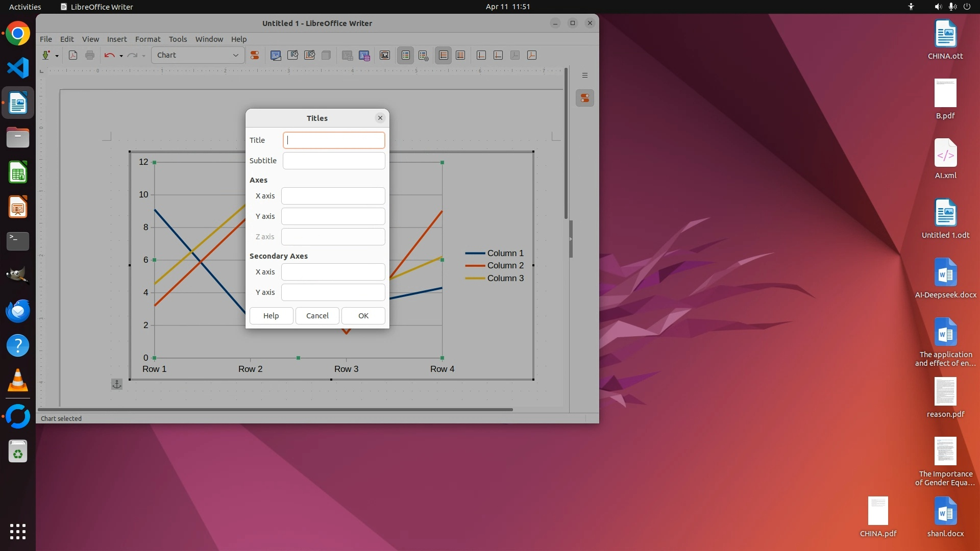Click the Chart Type toolbar icon

point(276,55)
